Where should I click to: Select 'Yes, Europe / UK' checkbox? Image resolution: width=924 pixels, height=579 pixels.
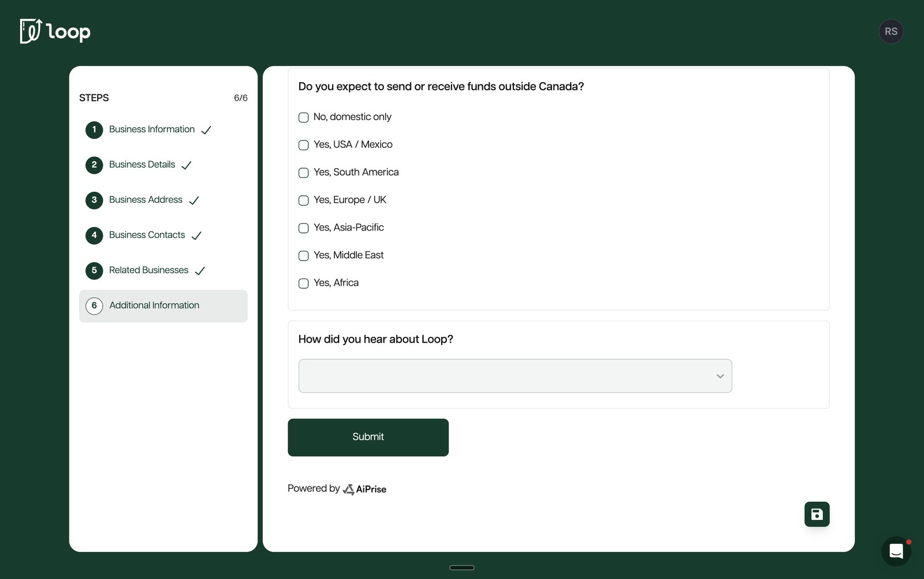coord(303,201)
